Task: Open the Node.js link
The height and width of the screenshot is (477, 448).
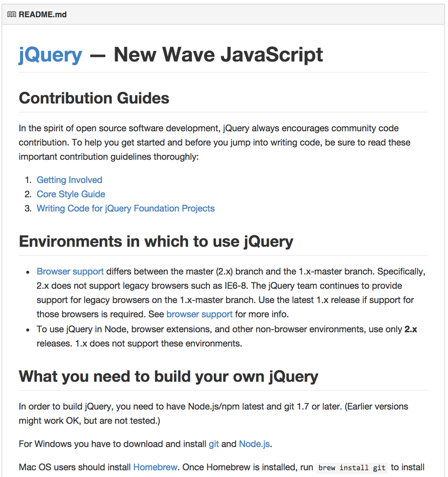Action: click(254, 444)
